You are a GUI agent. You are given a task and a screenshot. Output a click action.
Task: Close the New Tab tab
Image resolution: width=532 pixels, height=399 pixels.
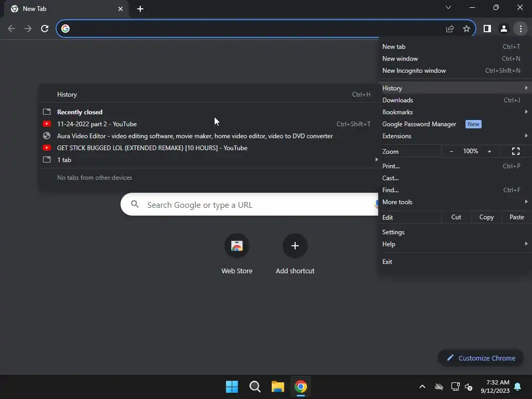tap(121, 9)
